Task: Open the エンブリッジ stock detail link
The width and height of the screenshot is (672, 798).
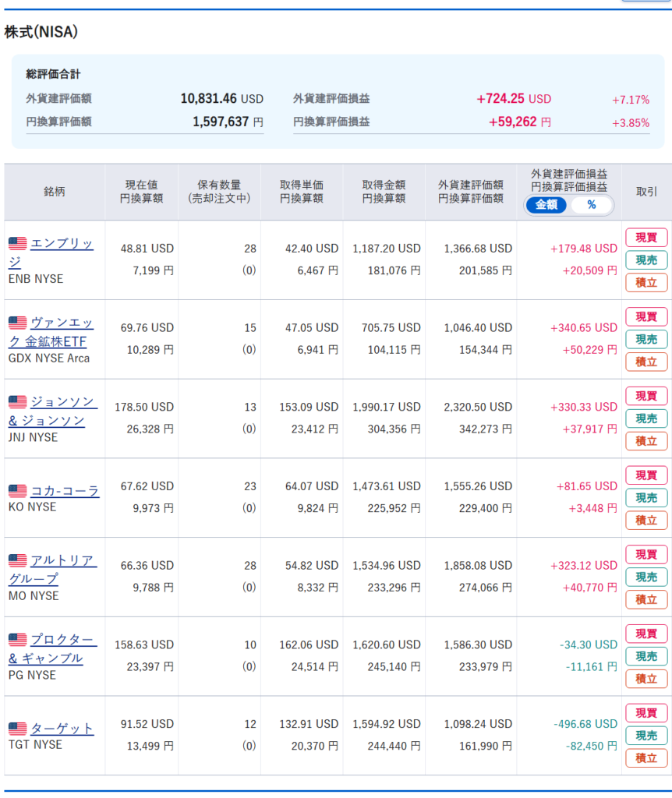Action: click(61, 244)
